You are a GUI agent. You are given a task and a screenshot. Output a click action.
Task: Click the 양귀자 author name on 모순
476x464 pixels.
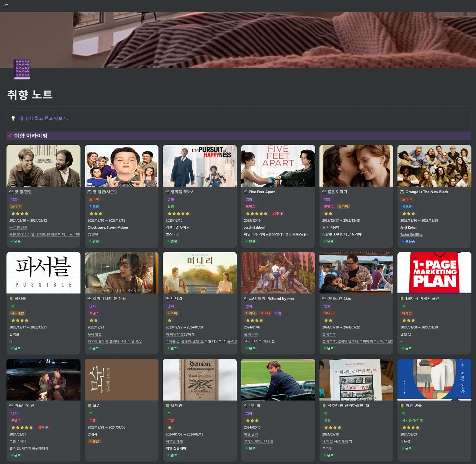coord(92,434)
